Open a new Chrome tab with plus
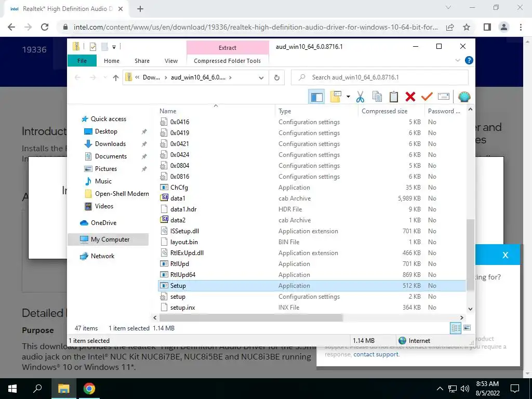 [x=140, y=9]
